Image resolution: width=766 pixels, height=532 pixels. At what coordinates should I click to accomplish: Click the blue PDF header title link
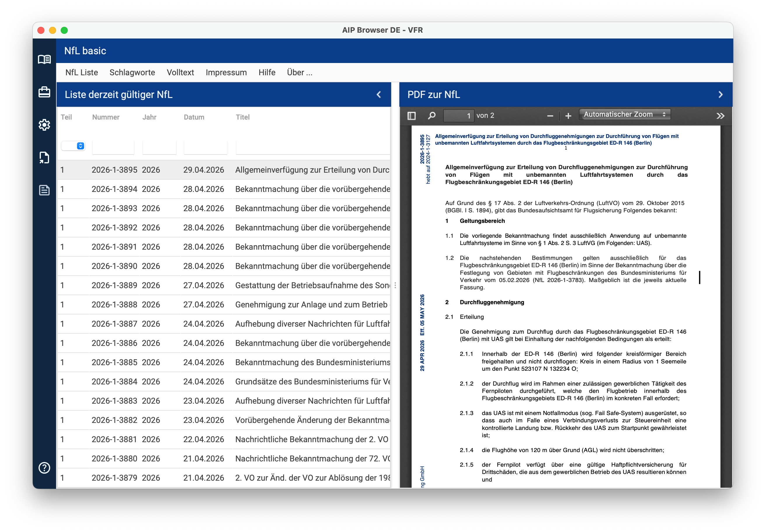point(557,140)
